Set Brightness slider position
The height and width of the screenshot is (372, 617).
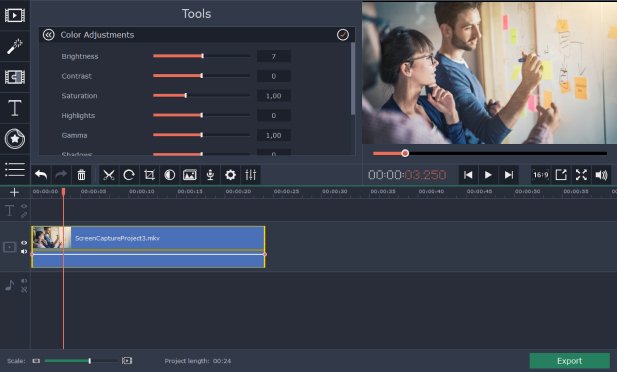coord(201,56)
